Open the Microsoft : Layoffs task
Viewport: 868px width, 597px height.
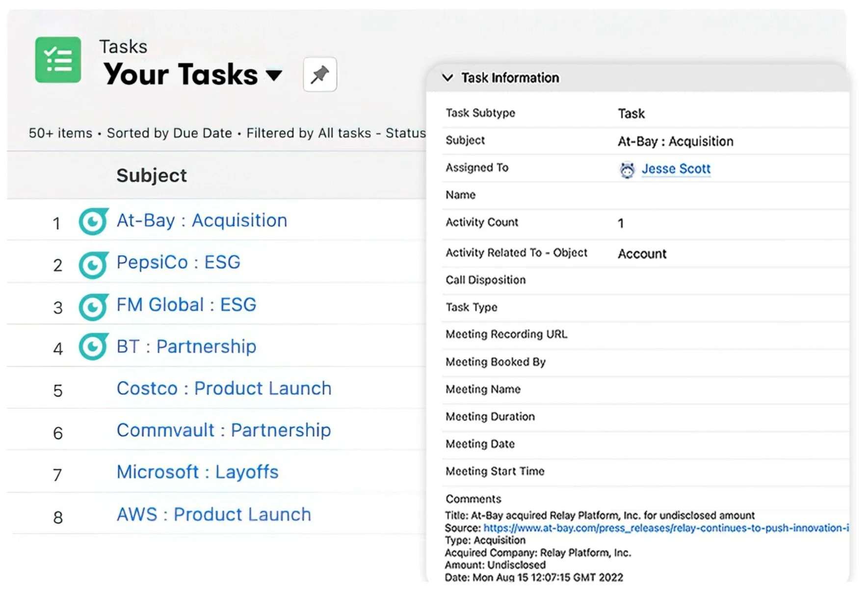(197, 472)
